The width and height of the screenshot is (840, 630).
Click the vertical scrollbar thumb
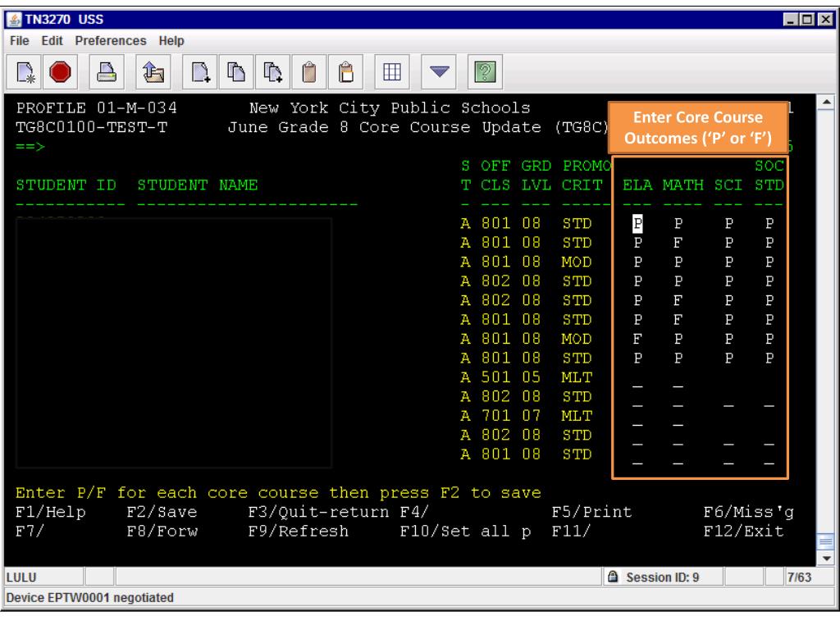(827, 541)
